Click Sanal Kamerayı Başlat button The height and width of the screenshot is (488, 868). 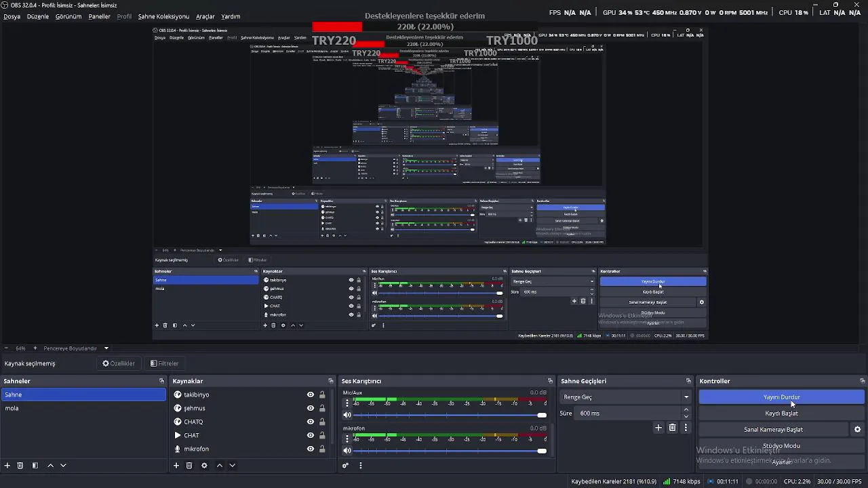[773, 430]
